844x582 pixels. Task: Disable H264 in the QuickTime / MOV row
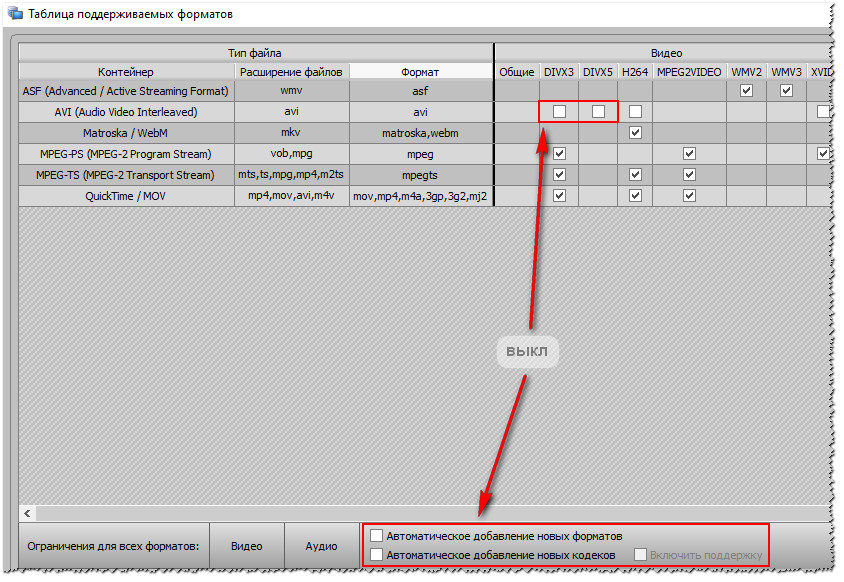[635, 196]
